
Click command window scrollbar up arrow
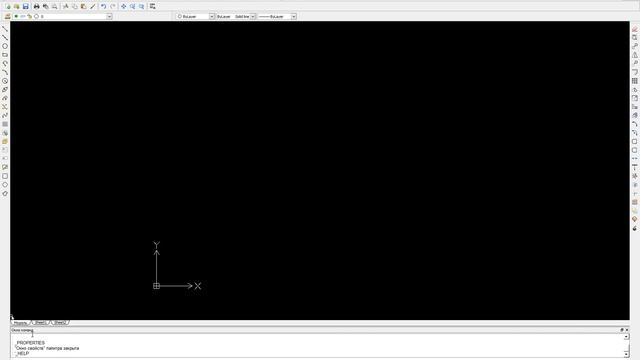point(626,337)
